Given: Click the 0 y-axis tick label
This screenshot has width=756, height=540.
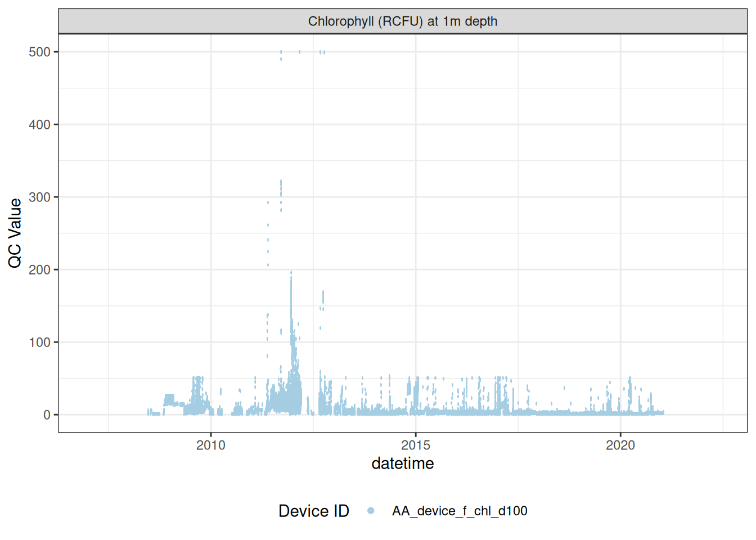Looking at the screenshot, I should click(x=47, y=415).
